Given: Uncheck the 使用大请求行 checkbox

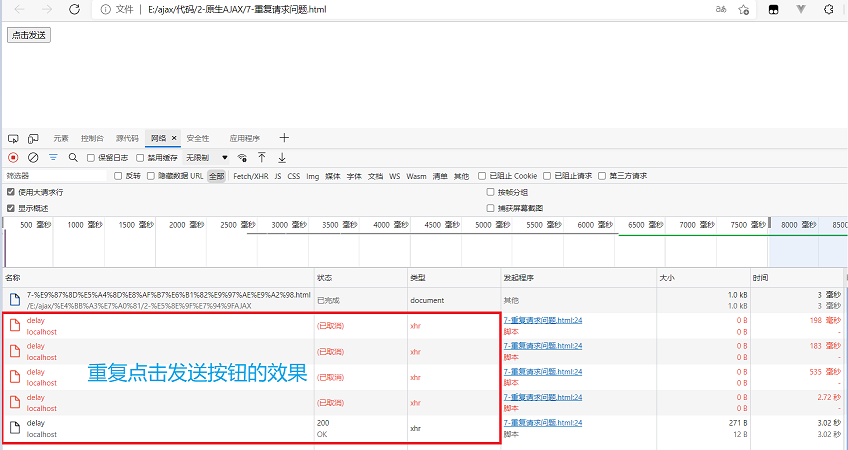Looking at the screenshot, I should click(11, 192).
